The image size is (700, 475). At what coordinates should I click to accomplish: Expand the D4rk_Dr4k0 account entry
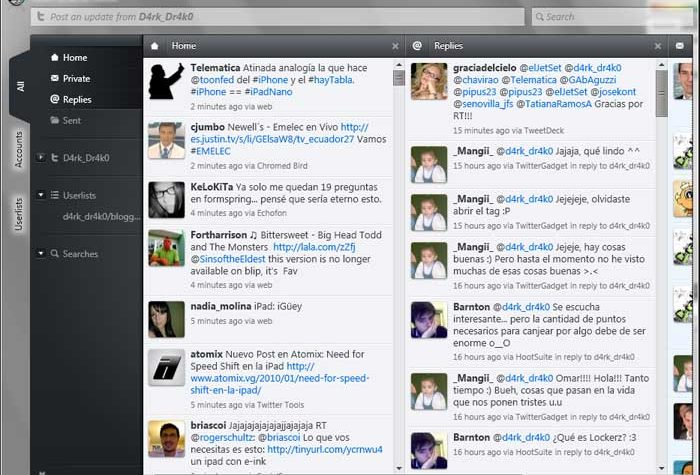pyautogui.click(x=41, y=158)
